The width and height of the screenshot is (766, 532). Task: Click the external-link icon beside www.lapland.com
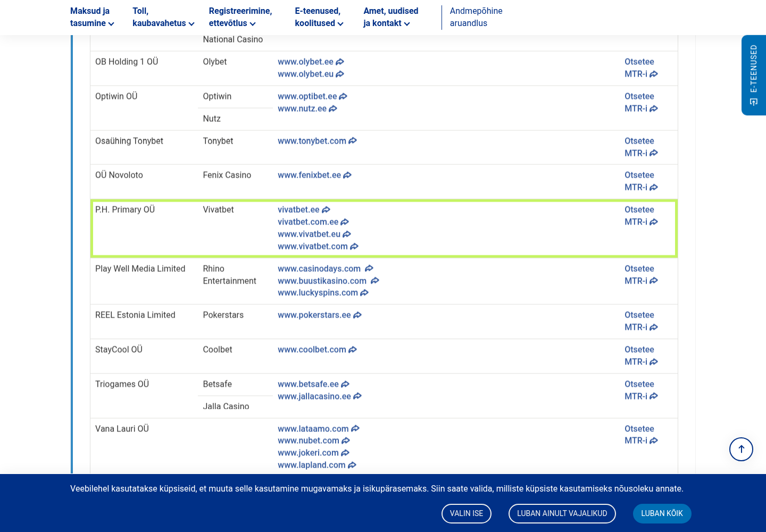click(x=352, y=465)
